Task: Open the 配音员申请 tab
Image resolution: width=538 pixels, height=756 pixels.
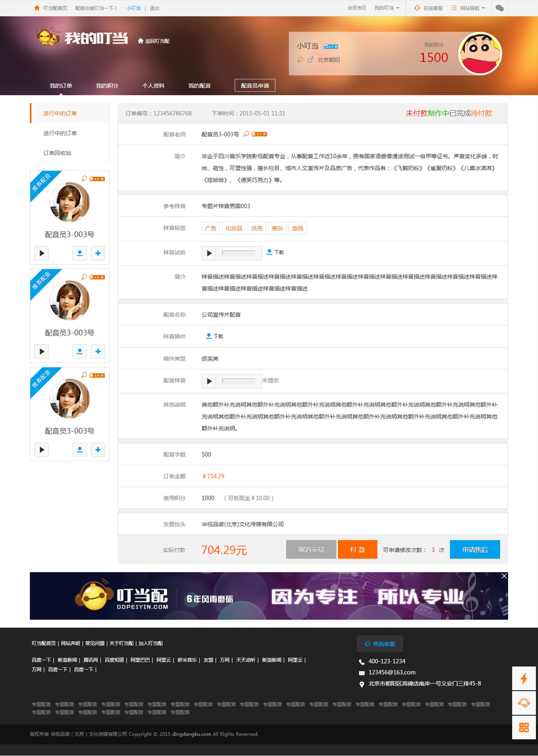Action: [x=255, y=85]
